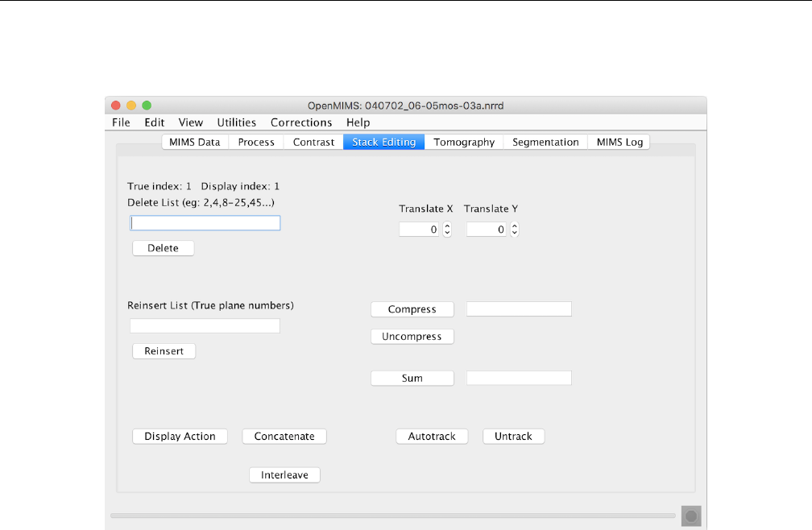Click the Uncompress button
The image size is (812, 530).
point(412,337)
